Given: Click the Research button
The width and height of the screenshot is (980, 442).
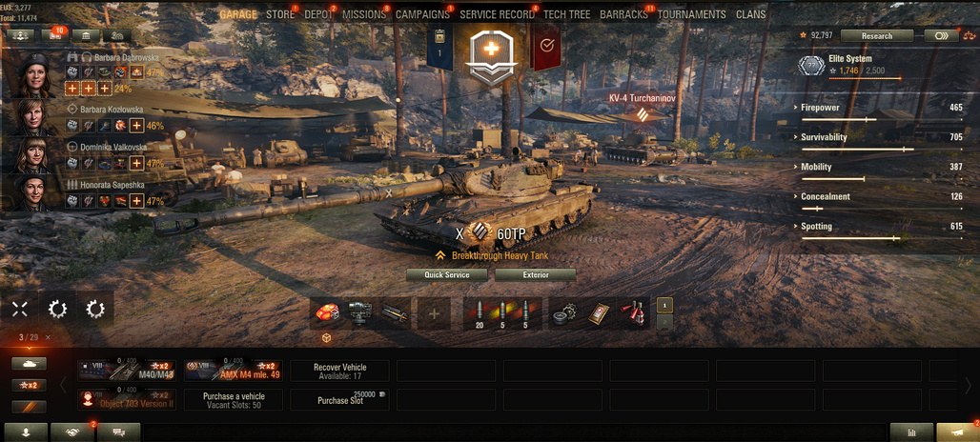Looking at the screenshot, I should point(877,35).
